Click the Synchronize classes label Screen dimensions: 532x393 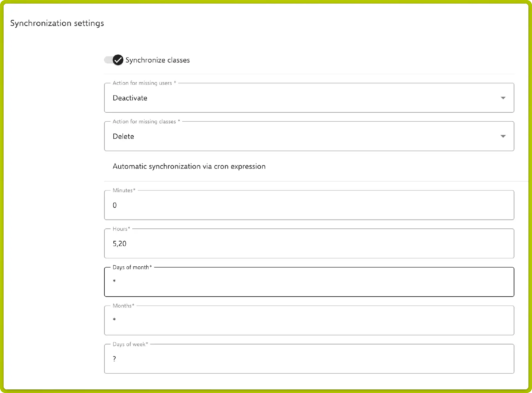coord(158,60)
